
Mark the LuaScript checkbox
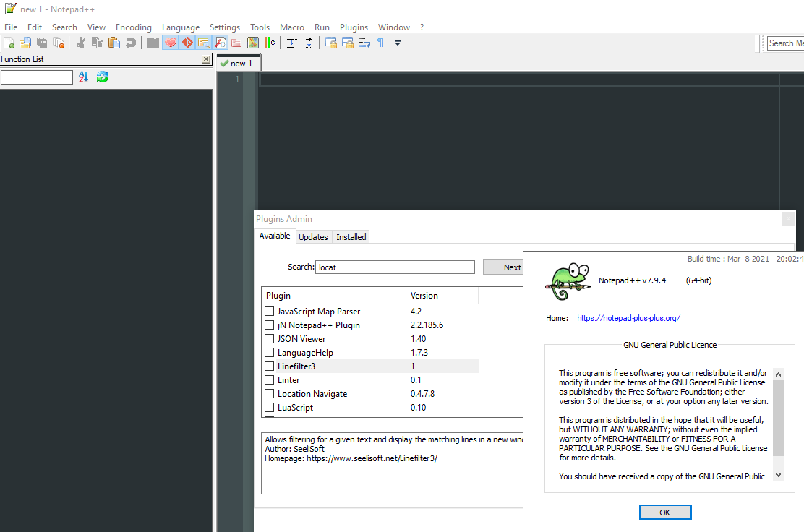click(269, 408)
